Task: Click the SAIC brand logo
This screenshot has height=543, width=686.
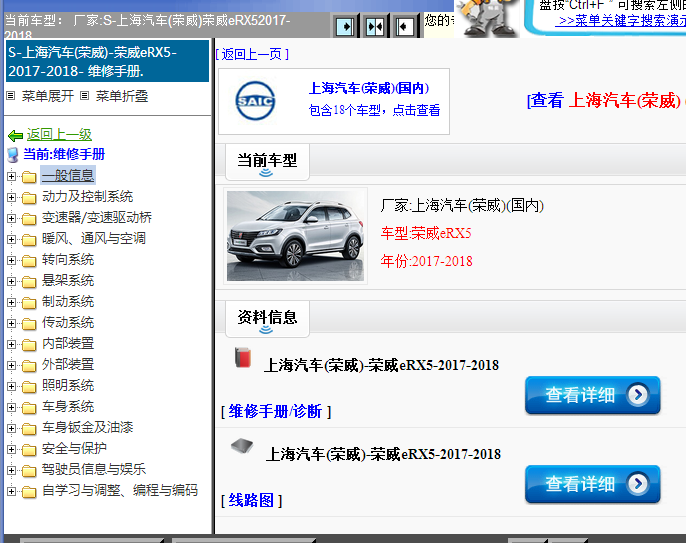Action: [255, 101]
